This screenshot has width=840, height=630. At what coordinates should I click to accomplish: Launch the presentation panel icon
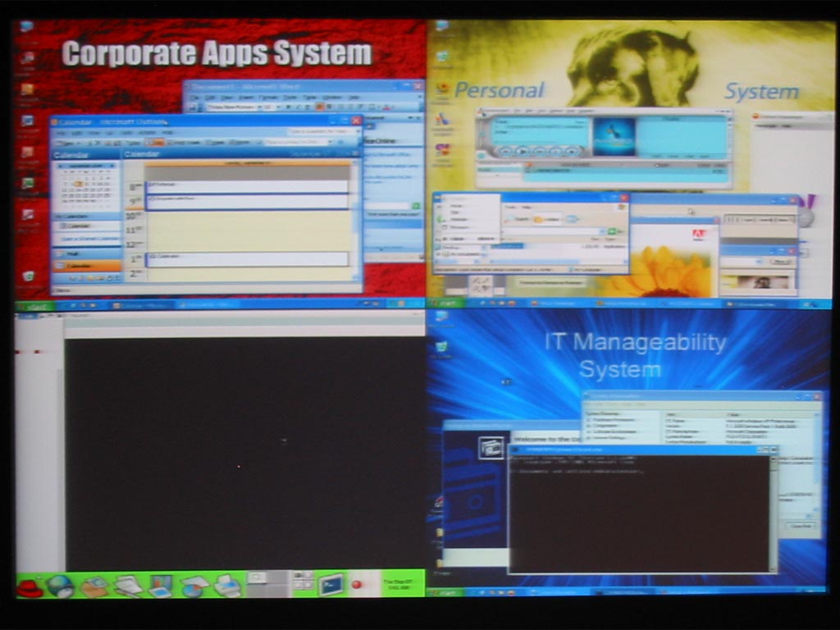[x=160, y=586]
